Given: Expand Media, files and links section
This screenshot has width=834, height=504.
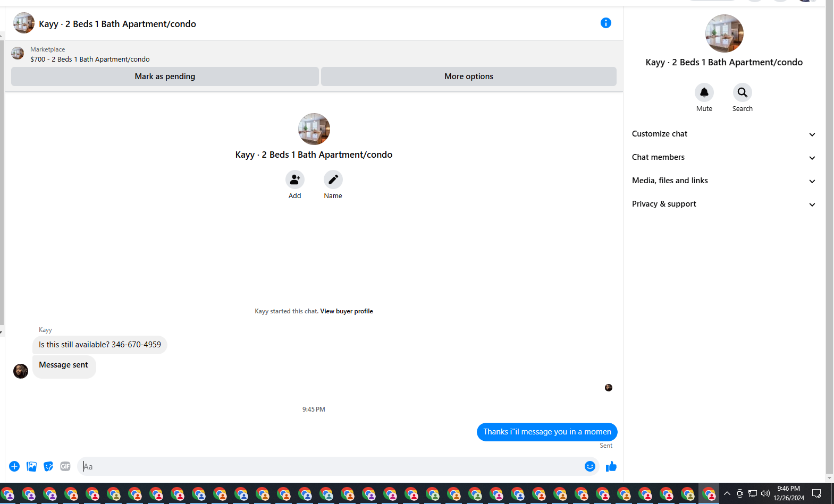Looking at the screenshot, I should click(723, 181).
